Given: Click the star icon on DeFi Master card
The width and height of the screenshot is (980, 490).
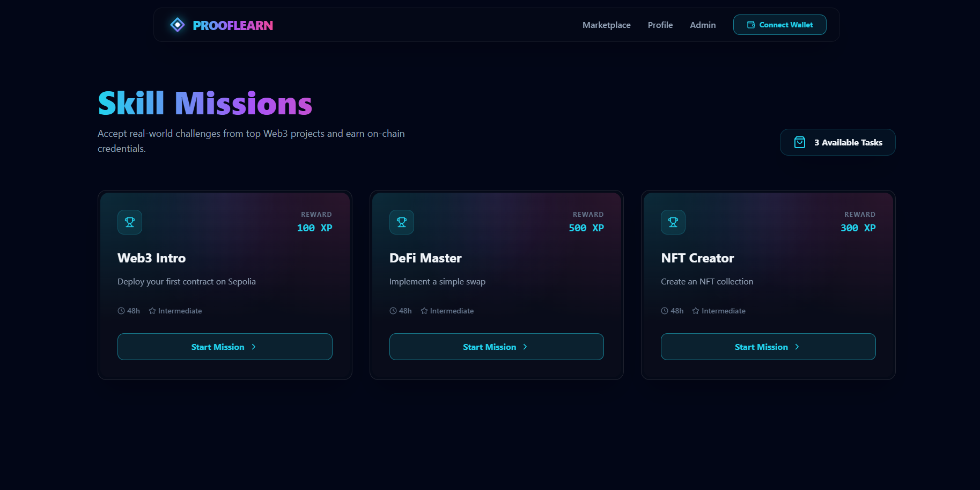Looking at the screenshot, I should [x=424, y=311].
